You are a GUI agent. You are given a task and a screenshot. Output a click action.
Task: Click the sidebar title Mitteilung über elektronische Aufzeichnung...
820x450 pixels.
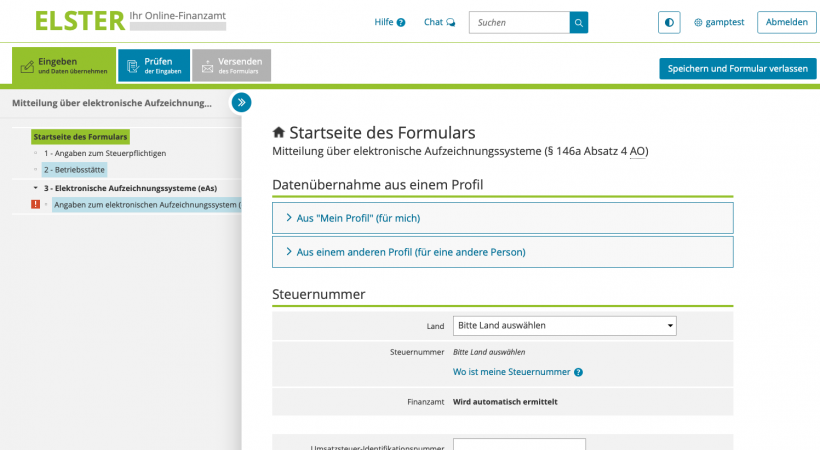point(112,103)
